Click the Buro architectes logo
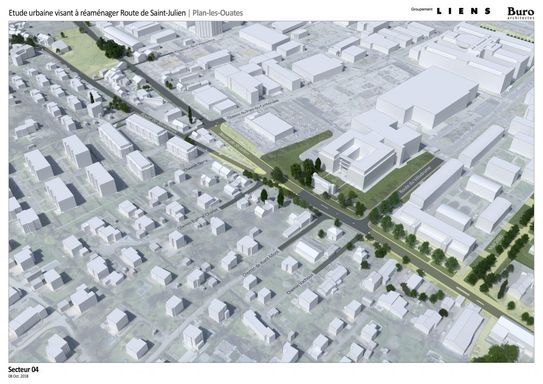This screenshot has width=543, height=384. tap(521, 13)
